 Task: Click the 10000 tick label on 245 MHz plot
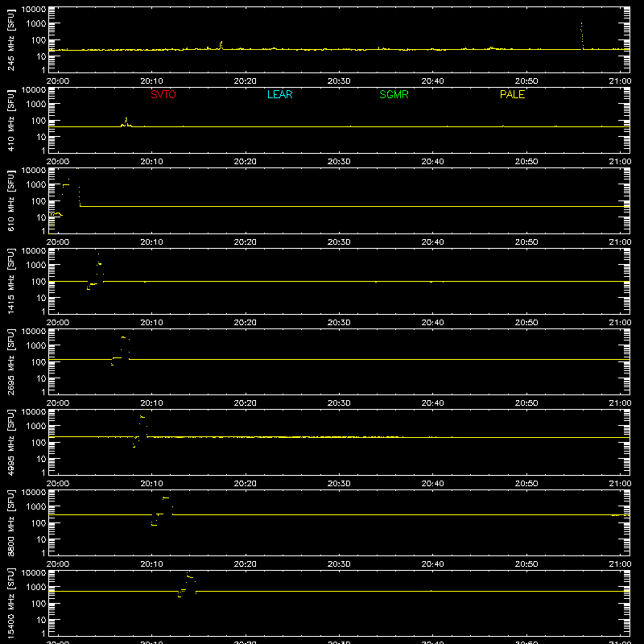click(x=34, y=10)
